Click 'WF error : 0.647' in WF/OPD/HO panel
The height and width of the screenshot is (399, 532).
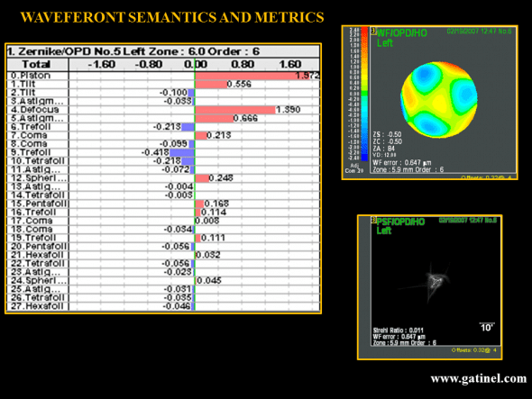(402, 163)
